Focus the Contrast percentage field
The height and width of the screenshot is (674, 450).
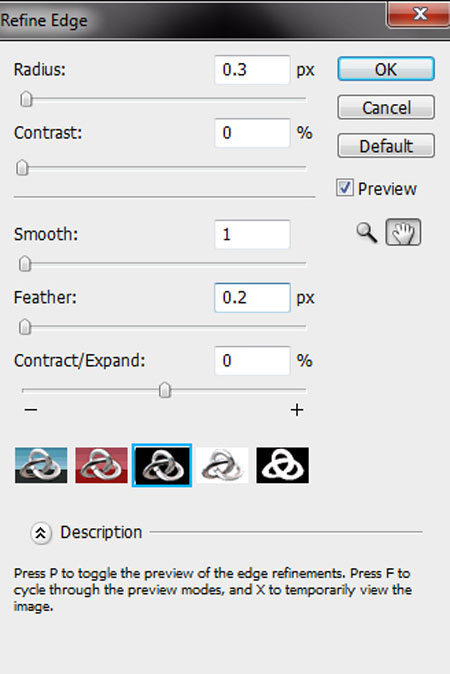tap(252, 133)
